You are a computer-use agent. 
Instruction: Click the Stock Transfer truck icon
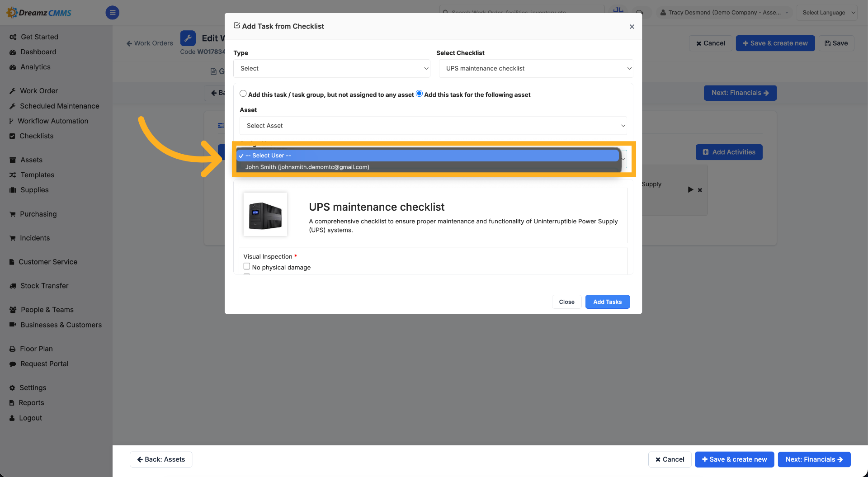(x=13, y=286)
